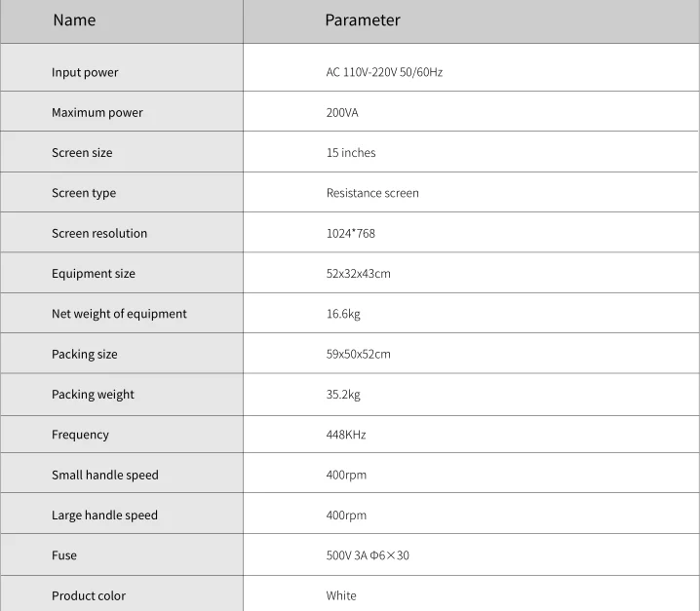This screenshot has width=700, height=611.
Task: Click the AC 110V-220V 50/60Hz value
Action: [x=384, y=72]
